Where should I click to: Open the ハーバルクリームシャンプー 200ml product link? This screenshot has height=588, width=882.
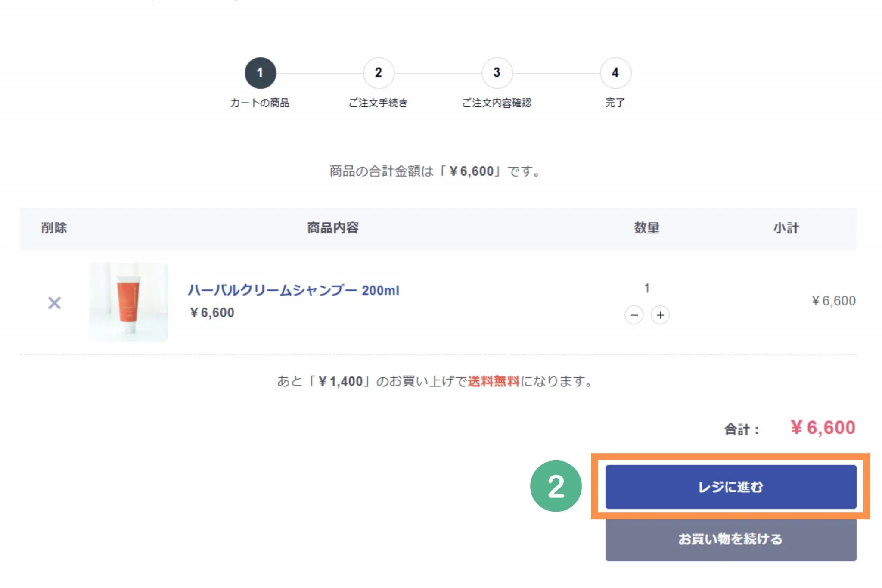tap(293, 290)
